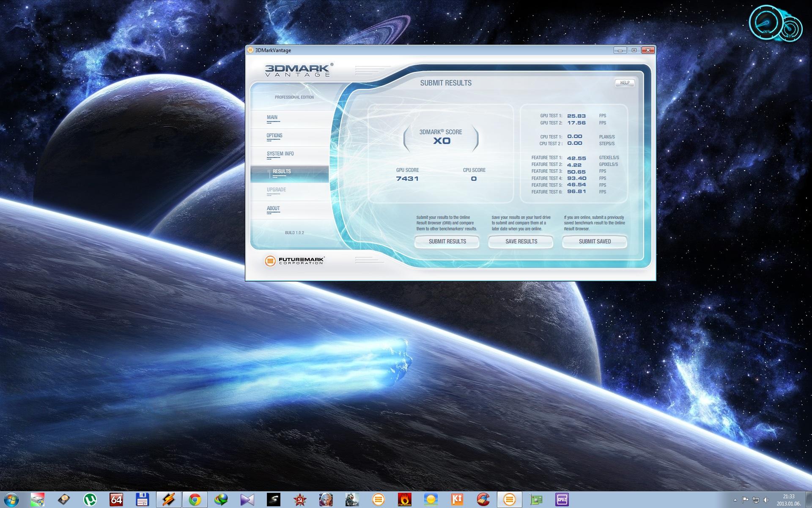The image size is (812, 508).
Task: Click GPU TEST 2 value 17.56
Action: pyautogui.click(x=576, y=123)
